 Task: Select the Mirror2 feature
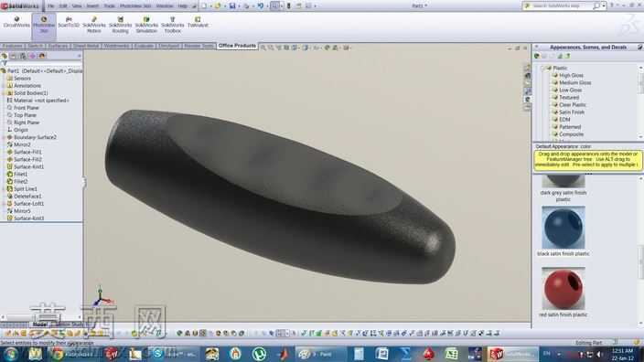tap(19, 144)
